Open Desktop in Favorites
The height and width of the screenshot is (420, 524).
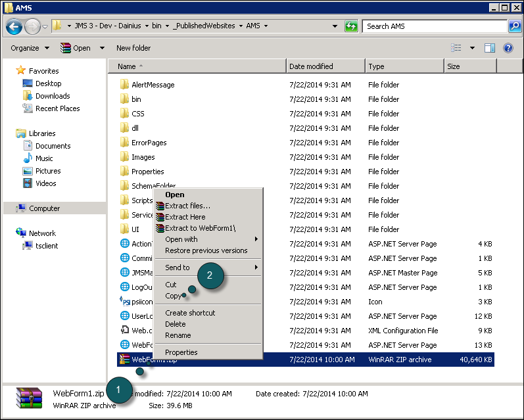click(48, 83)
